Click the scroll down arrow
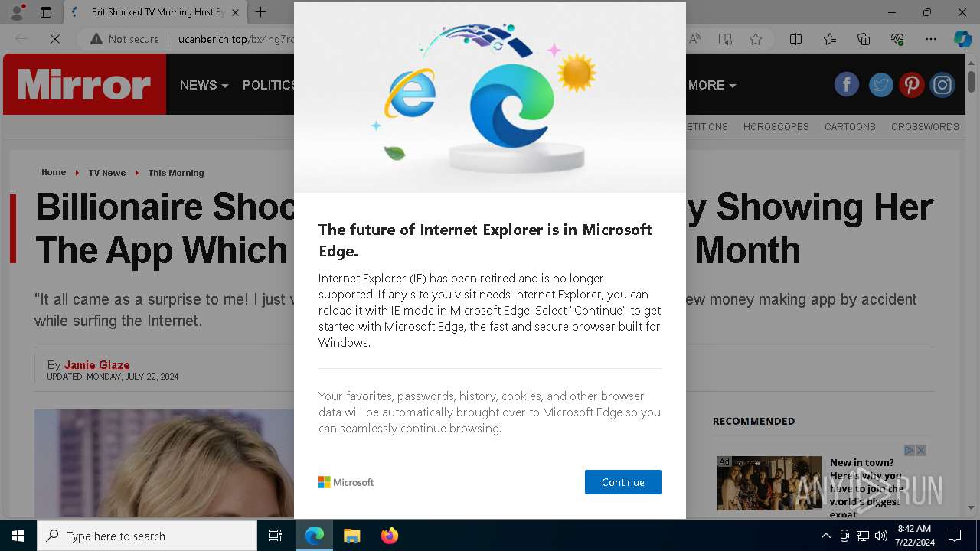 [971, 507]
